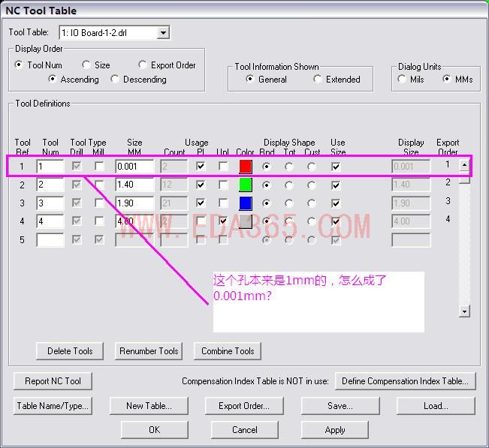Uncheck Pl usage for tool 3
This screenshot has width=489, height=448.
[x=201, y=203]
